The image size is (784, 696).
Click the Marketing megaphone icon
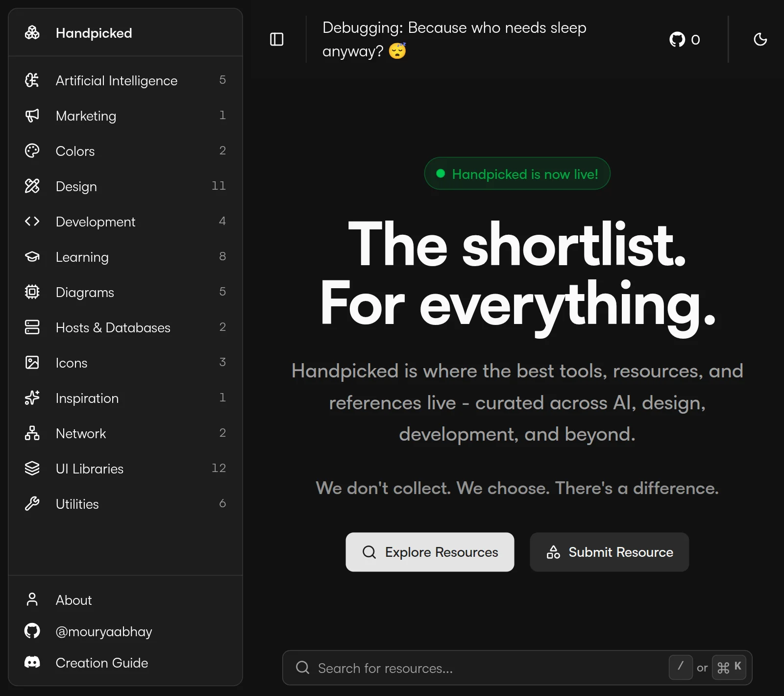click(x=32, y=115)
